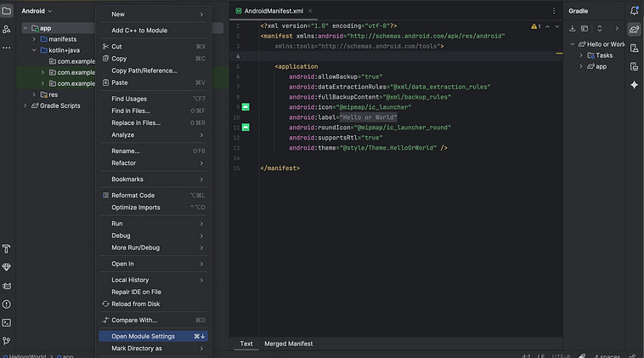Screen dimensions: 644x358
Task: Go to next highlighted error arrow
Action: [557, 26]
